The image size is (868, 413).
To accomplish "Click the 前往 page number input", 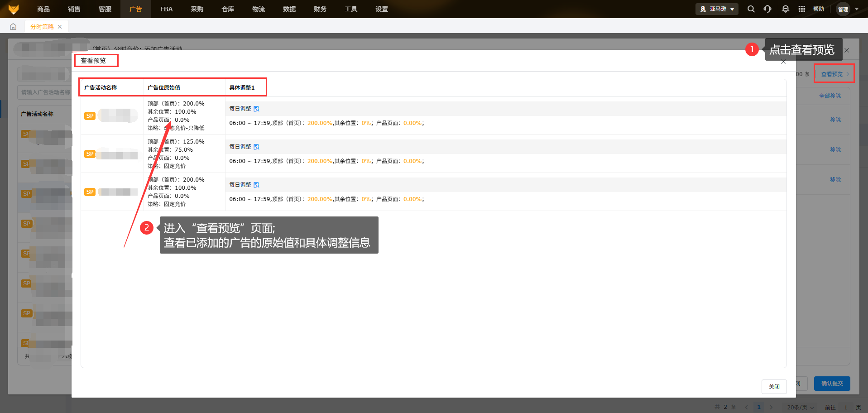I will [845, 407].
